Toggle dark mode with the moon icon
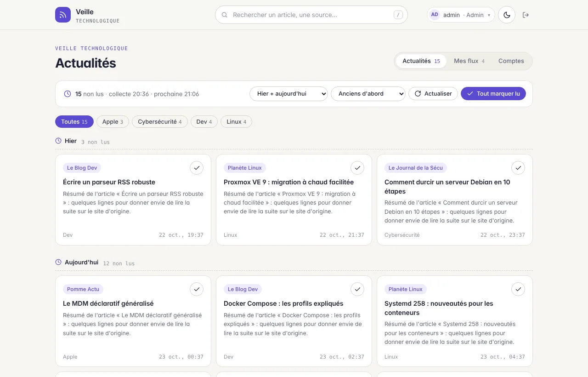This screenshot has width=588, height=377. coord(507,15)
